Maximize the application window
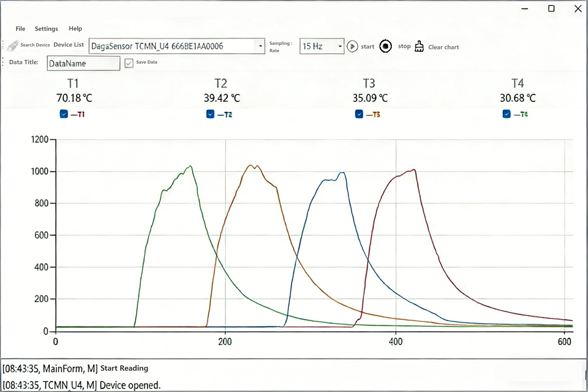 [551, 9]
